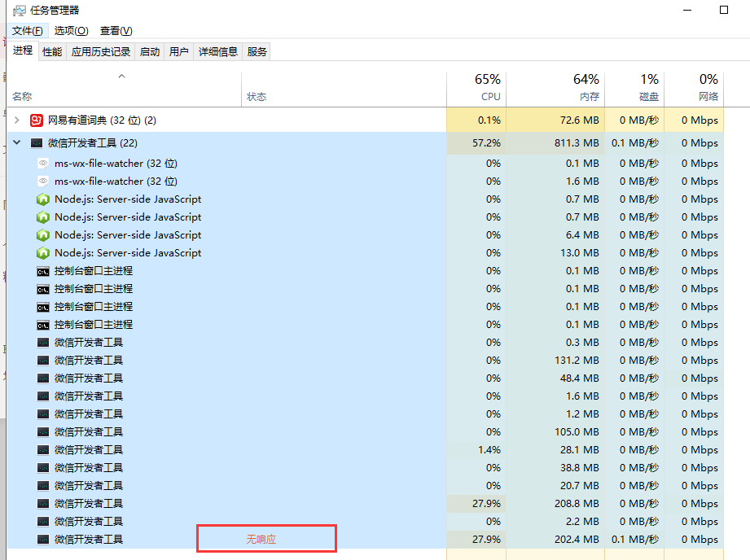This screenshot has height=560, width=750.
Task: Maximize the Task Manager window
Action: click(x=724, y=10)
